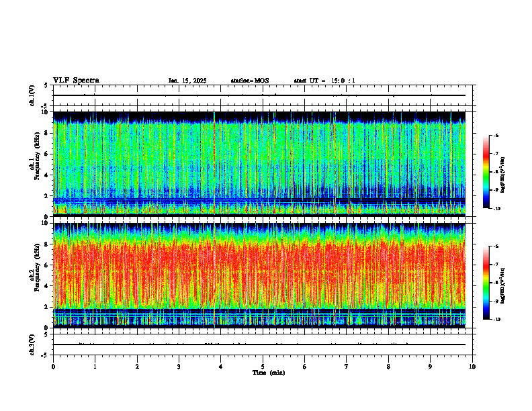
Task: Click the ch.2 colorbar log(PSD) unit label
Action: pos(503,285)
